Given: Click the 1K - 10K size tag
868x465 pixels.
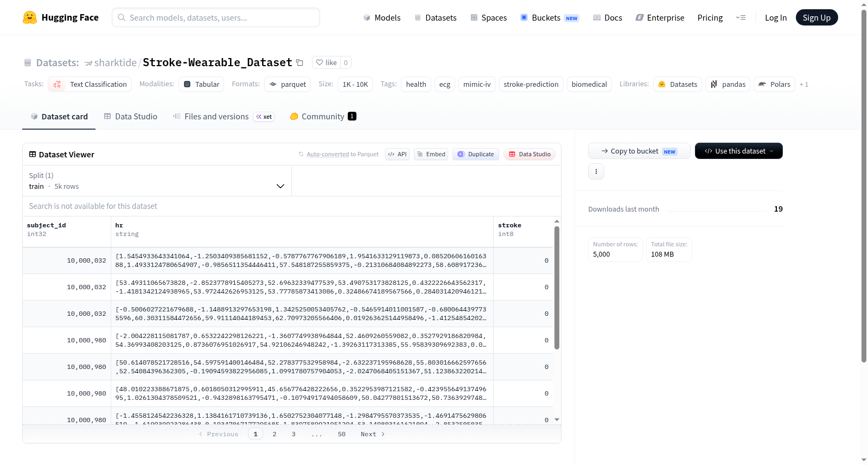Looking at the screenshot, I should pos(355,84).
